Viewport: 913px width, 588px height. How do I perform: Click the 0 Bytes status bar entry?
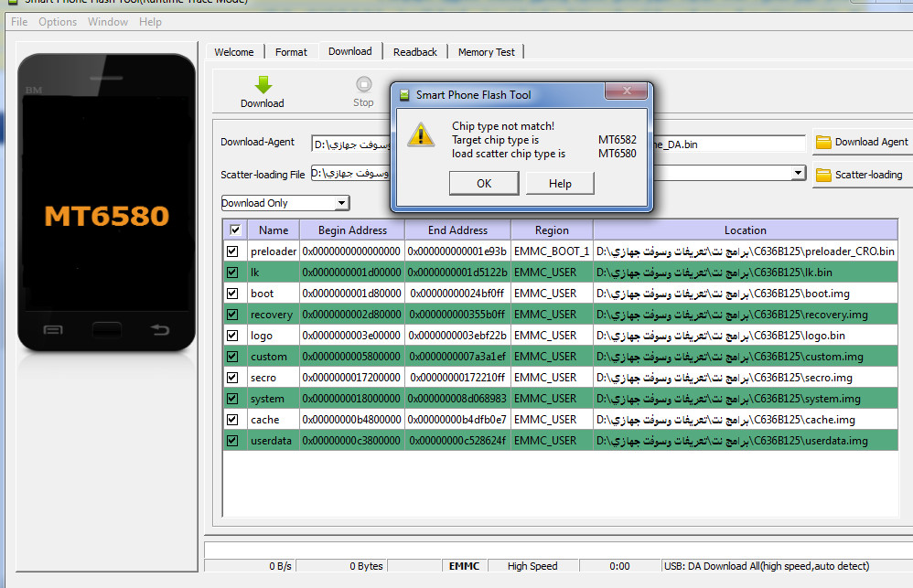tap(340, 566)
